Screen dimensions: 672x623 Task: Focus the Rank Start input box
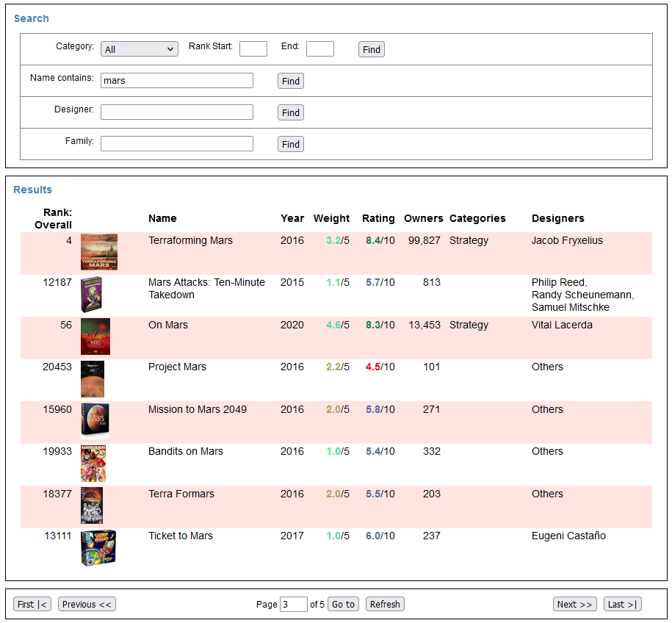pyautogui.click(x=253, y=49)
